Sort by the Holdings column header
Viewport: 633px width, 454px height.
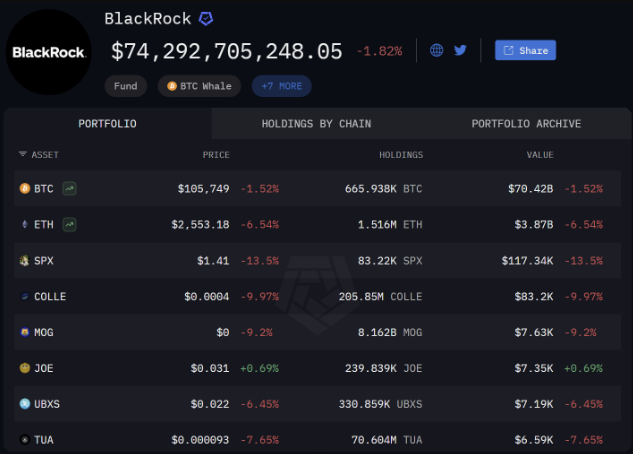400,155
